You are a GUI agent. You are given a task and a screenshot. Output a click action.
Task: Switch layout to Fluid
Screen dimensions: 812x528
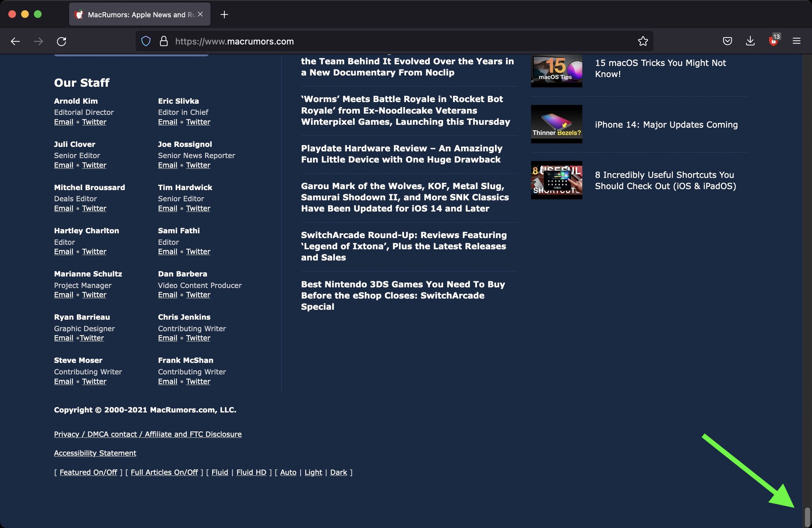[220, 472]
